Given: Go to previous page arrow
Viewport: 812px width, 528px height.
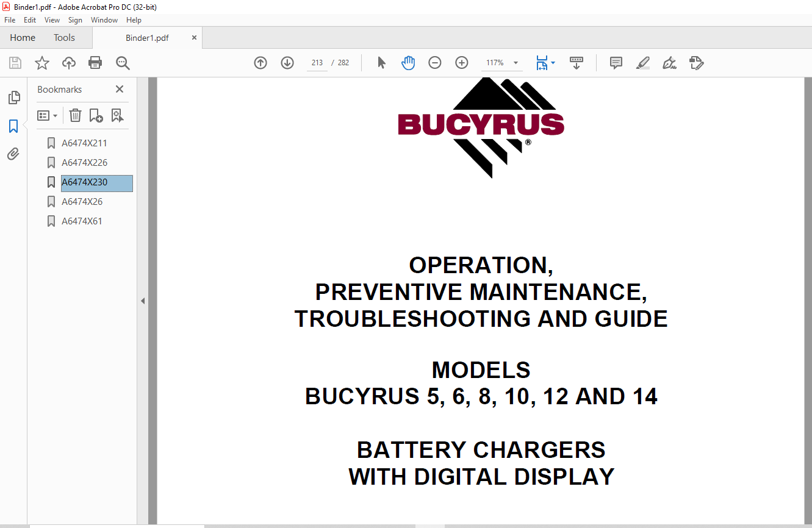Looking at the screenshot, I should (x=260, y=63).
